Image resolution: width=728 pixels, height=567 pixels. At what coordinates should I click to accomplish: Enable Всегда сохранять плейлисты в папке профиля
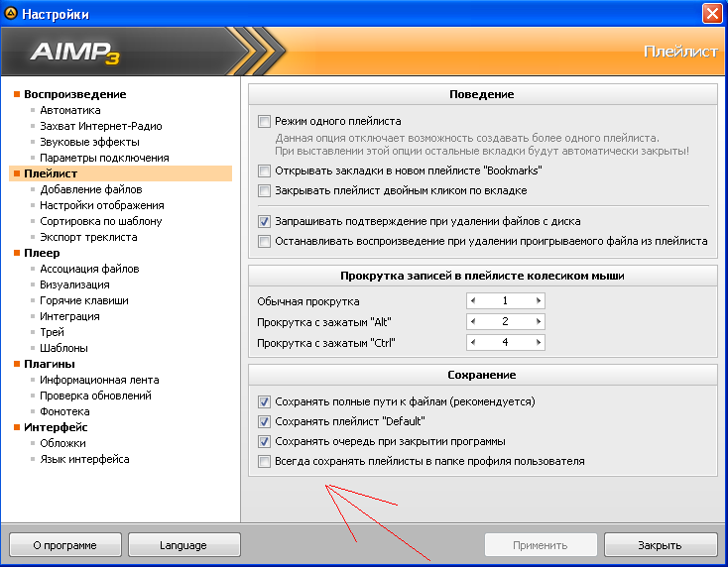pyautogui.click(x=264, y=461)
